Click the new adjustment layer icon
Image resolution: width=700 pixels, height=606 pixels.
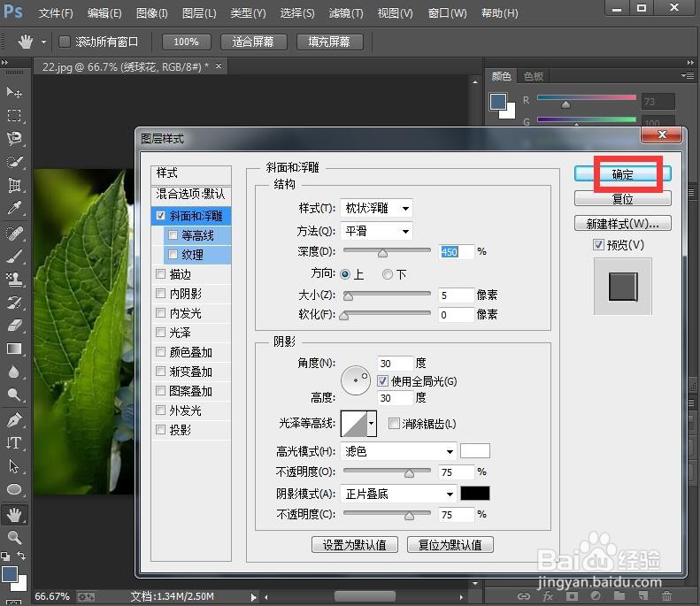(595, 596)
